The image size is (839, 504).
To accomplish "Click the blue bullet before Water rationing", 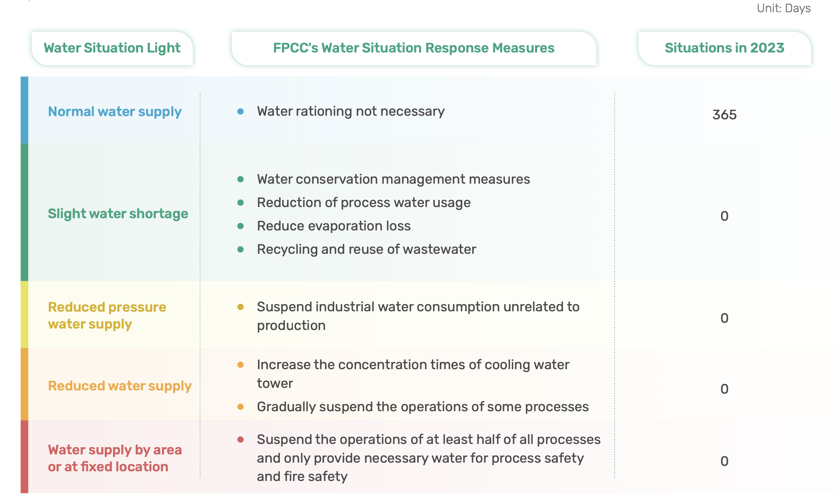I will coord(241,111).
